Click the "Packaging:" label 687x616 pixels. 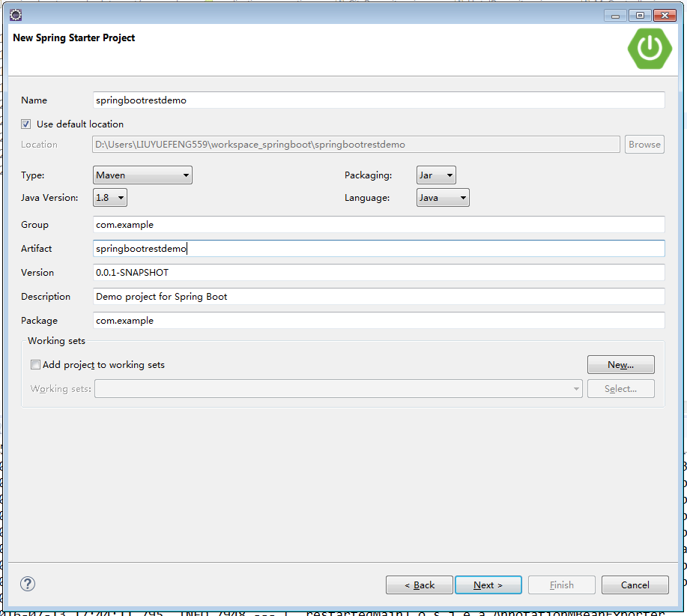click(x=368, y=175)
